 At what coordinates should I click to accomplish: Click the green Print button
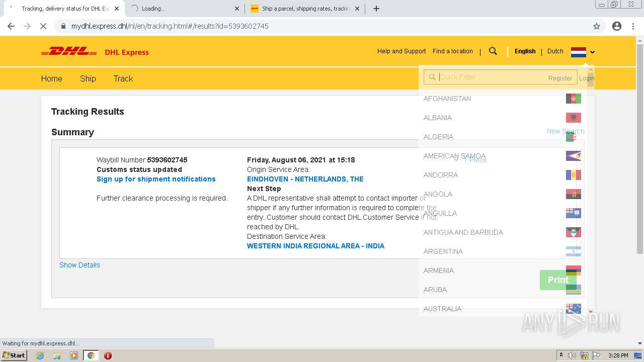tap(558, 280)
